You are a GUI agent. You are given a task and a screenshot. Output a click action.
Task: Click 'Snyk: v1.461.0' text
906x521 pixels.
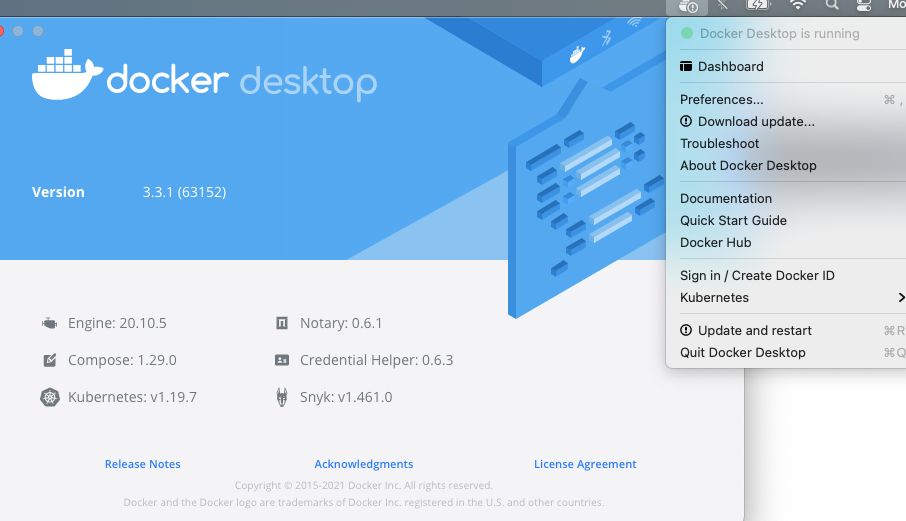coord(346,397)
